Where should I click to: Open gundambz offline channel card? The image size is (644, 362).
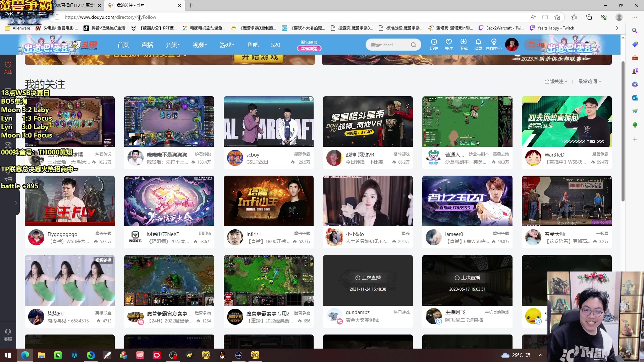coord(368,291)
